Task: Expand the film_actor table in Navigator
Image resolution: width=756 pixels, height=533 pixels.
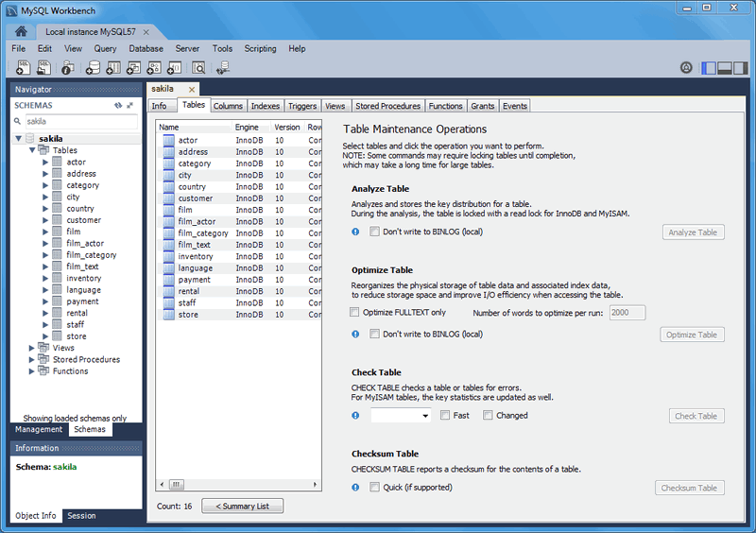Action: pyautogui.click(x=45, y=244)
